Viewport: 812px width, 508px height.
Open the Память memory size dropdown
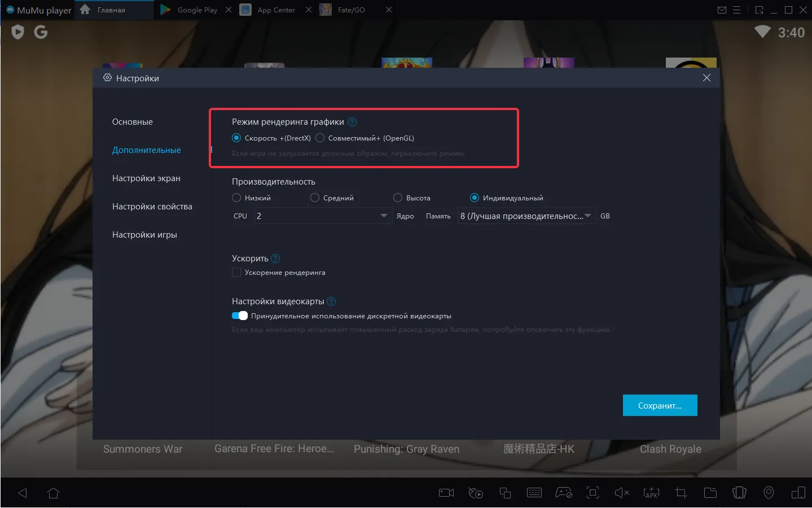526,216
